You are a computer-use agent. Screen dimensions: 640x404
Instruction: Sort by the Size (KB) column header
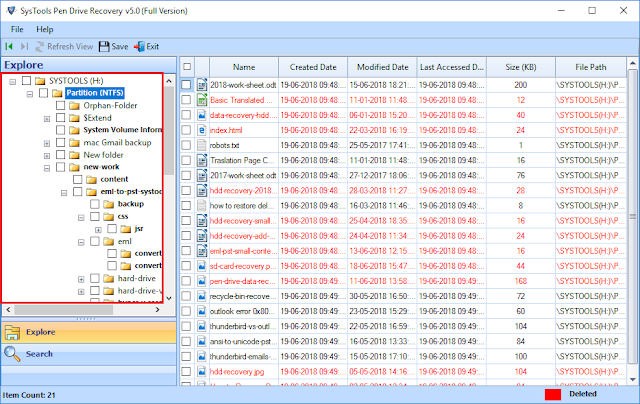pos(521,67)
